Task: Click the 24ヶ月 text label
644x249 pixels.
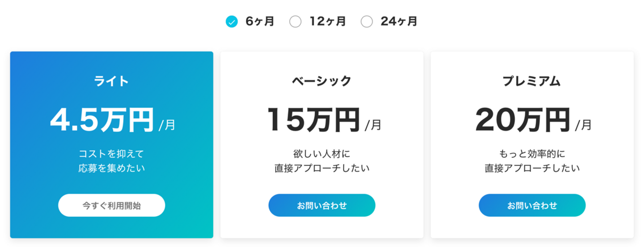Action: pyautogui.click(x=399, y=21)
